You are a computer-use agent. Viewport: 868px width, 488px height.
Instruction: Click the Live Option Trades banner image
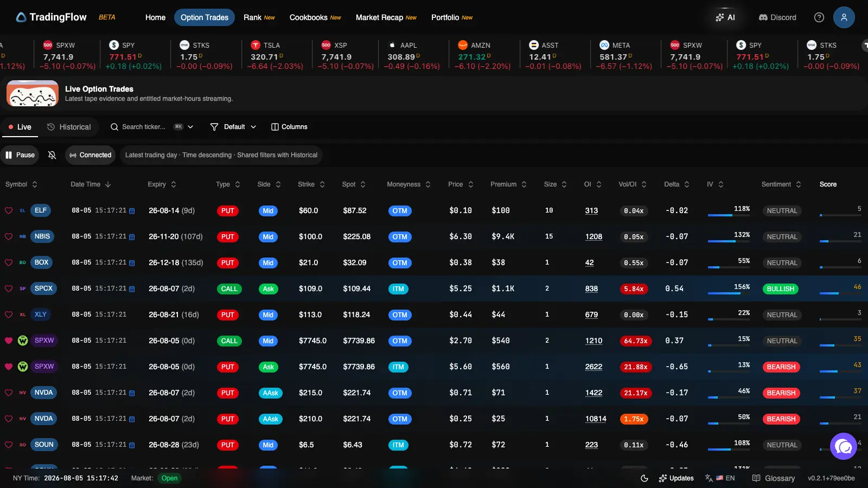click(33, 93)
